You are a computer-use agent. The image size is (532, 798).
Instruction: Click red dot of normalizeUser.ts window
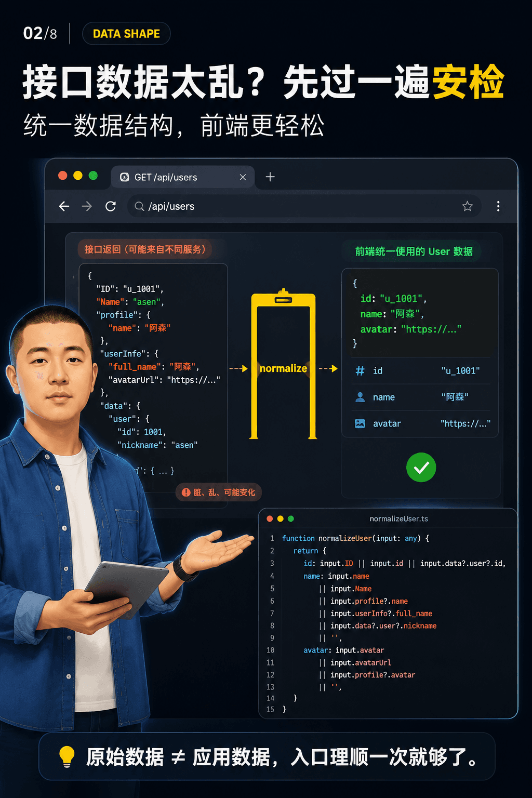click(x=270, y=518)
